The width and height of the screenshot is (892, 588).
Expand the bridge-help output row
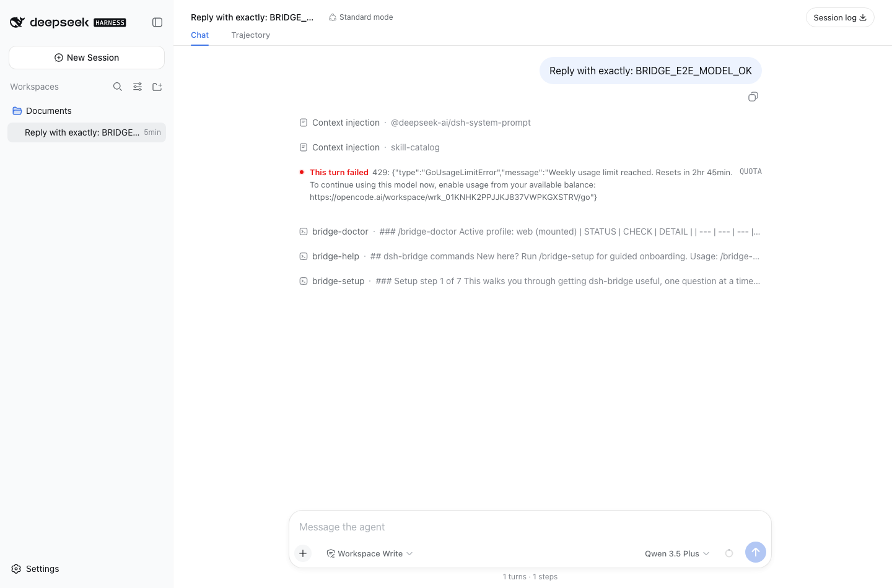point(530,256)
